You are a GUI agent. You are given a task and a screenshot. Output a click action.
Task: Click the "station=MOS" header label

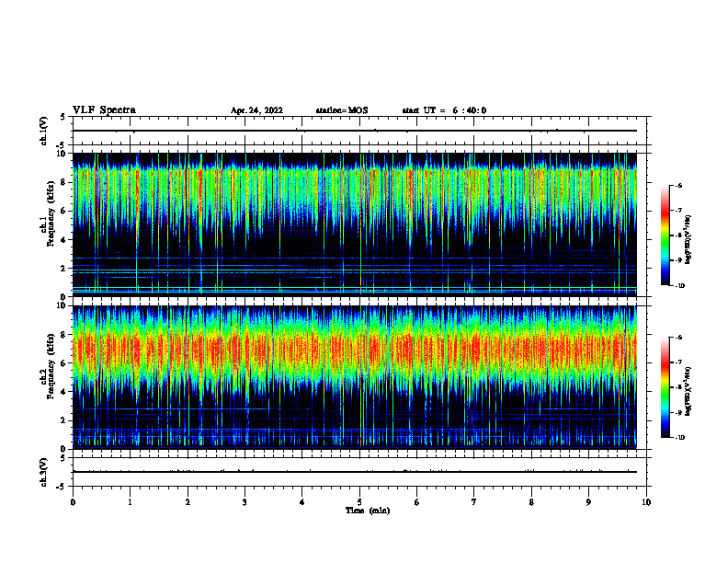tap(342, 110)
